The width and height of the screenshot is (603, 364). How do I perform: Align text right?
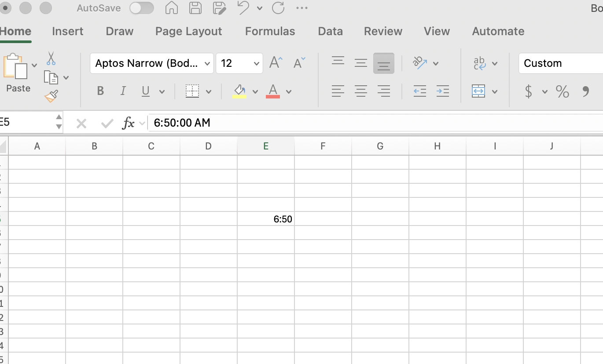pos(384,91)
